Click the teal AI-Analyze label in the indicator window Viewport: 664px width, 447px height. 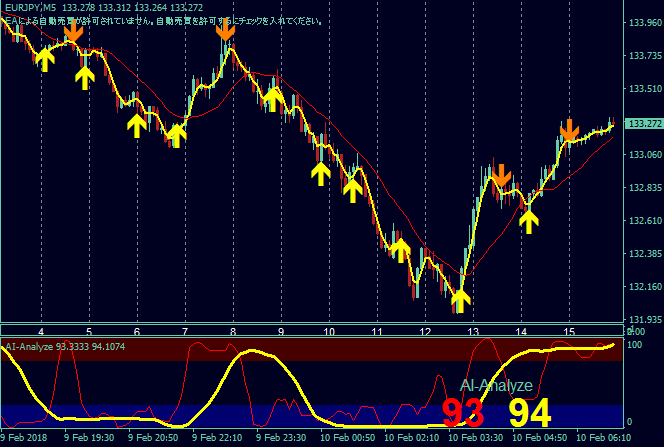pyautogui.click(x=496, y=385)
